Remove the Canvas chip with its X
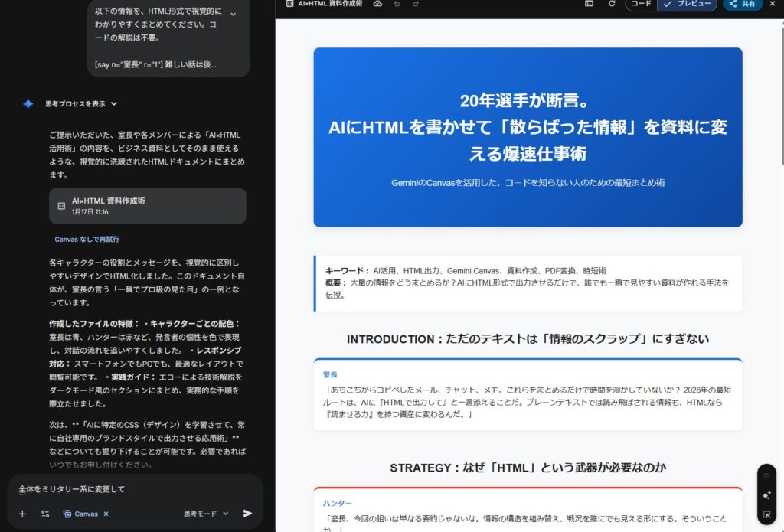 click(106, 514)
